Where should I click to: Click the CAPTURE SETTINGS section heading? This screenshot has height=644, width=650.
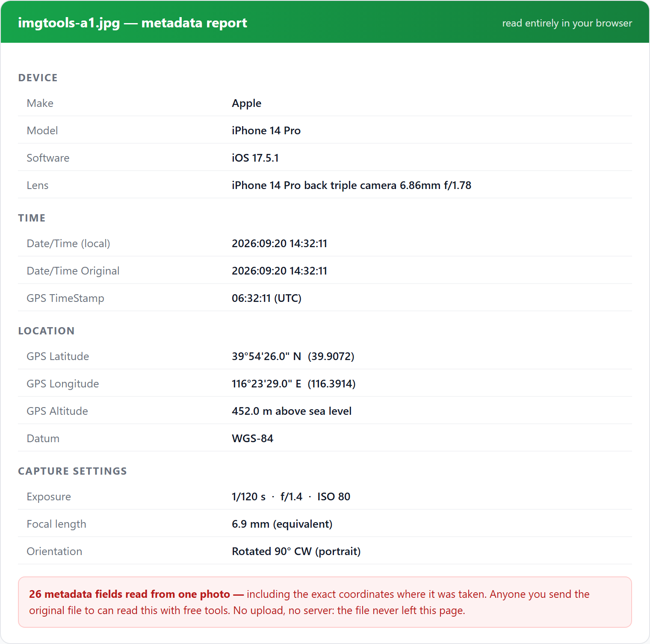72,471
